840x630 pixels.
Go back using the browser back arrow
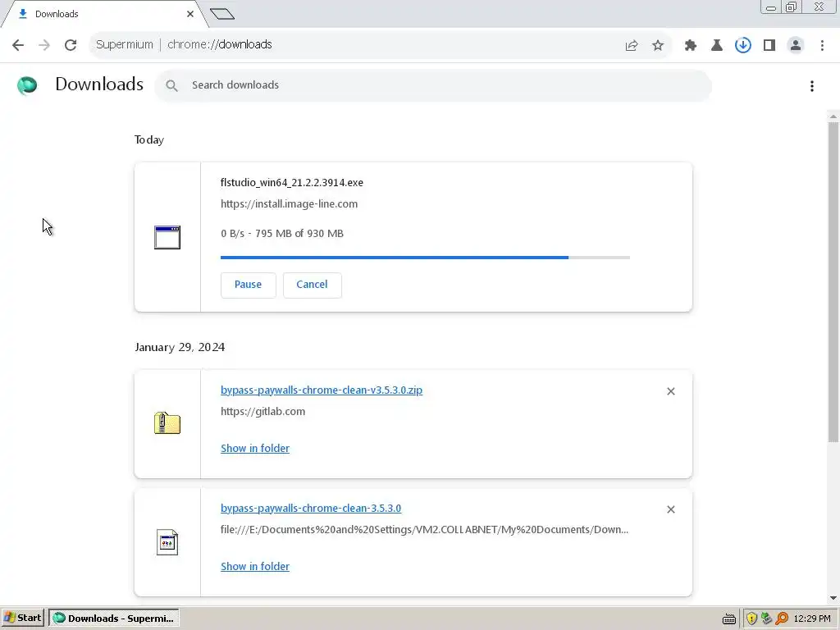tap(18, 45)
